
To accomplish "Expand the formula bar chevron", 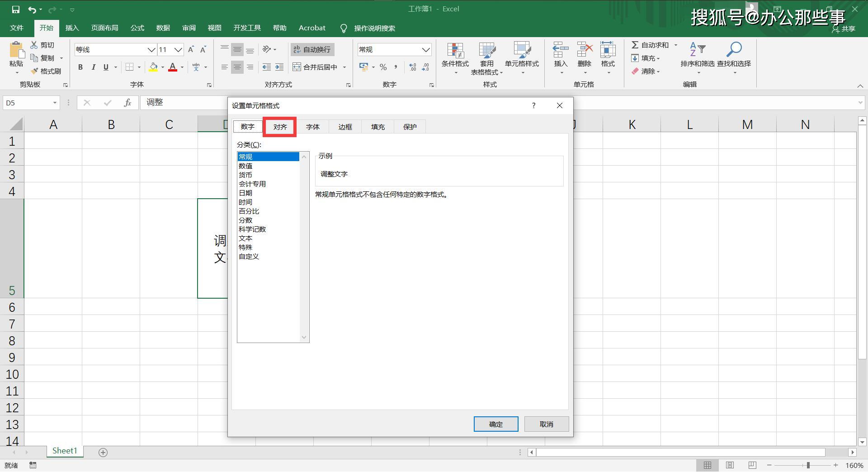I will (x=860, y=103).
